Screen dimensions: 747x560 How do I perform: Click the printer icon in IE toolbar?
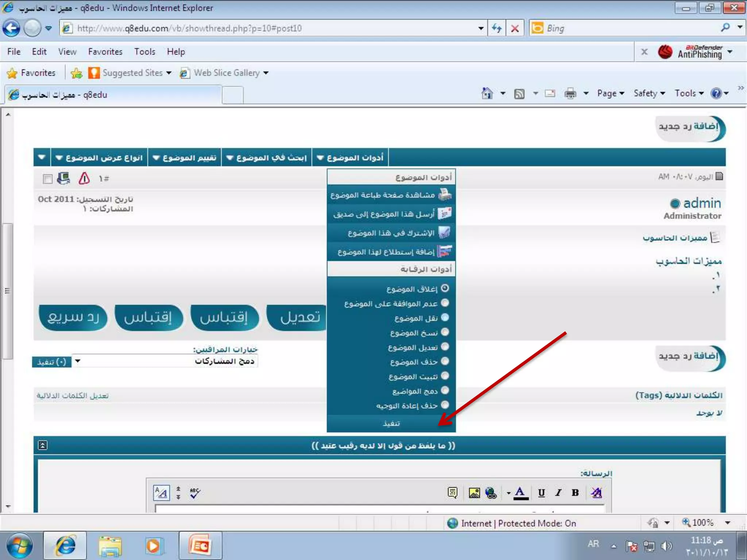570,94
